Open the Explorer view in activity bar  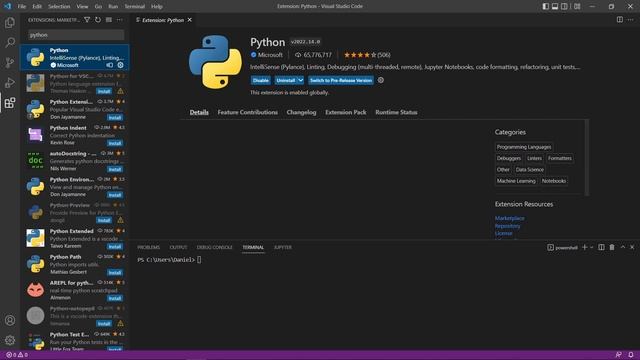point(10,22)
